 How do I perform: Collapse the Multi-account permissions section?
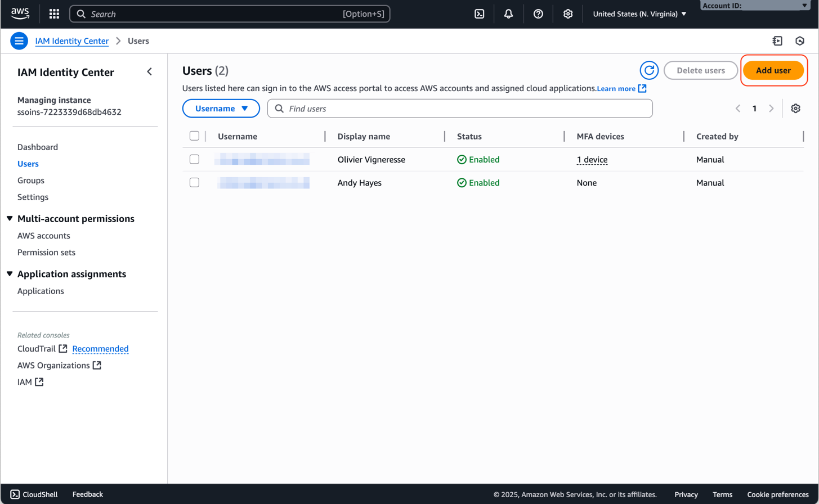[10, 218]
